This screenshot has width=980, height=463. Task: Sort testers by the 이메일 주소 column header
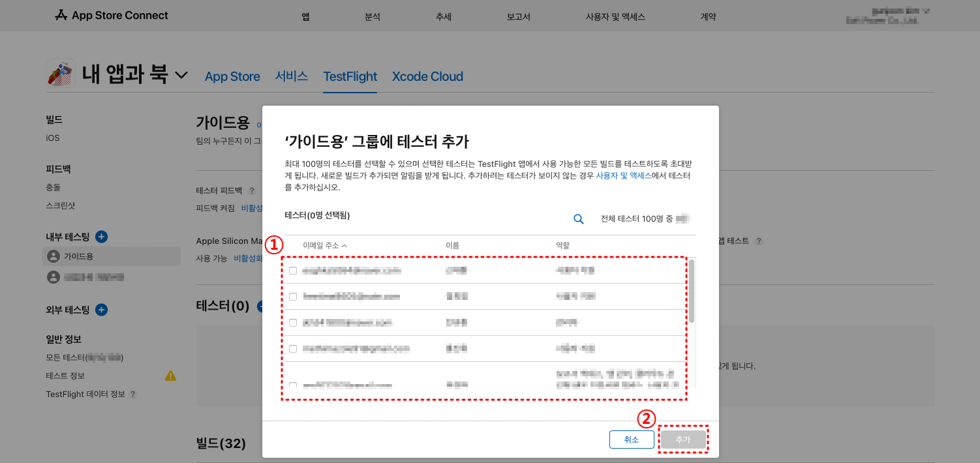(x=325, y=245)
